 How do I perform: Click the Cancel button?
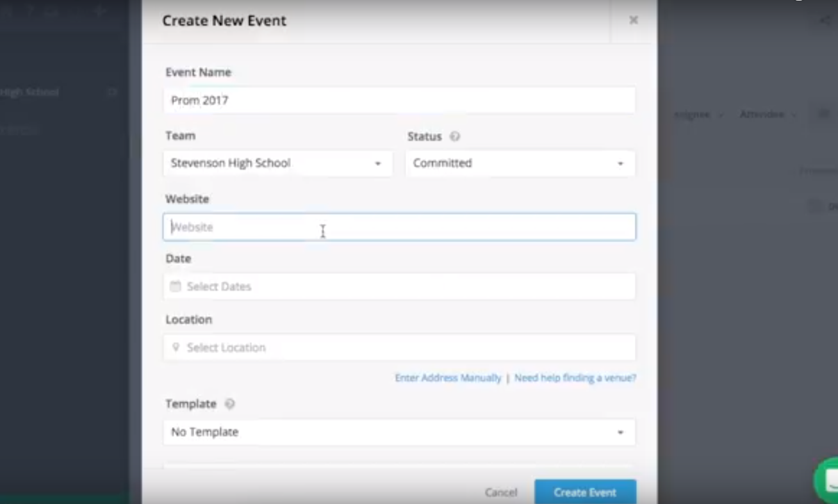(x=500, y=492)
